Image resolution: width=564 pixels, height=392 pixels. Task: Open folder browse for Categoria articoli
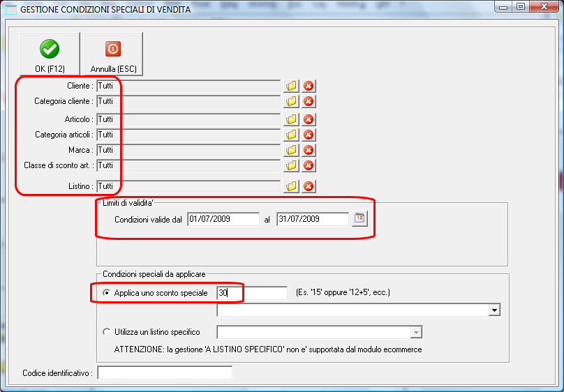(x=291, y=135)
